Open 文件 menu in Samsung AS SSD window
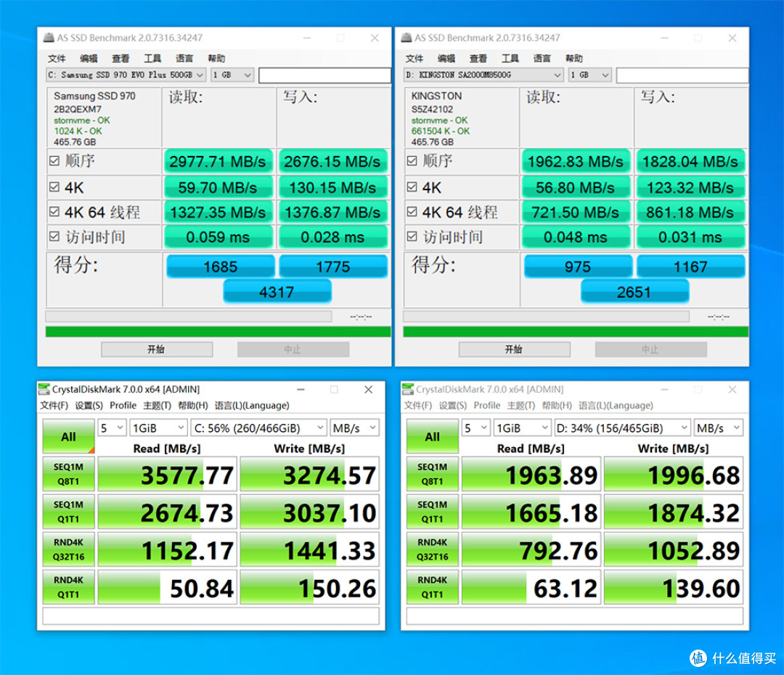Image resolution: width=784 pixels, height=675 pixels. (x=57, y=59)
